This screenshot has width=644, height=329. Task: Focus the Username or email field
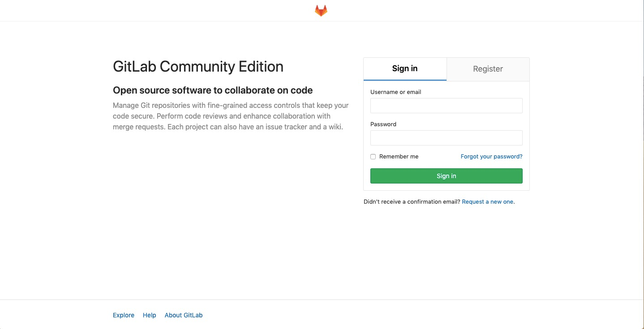tap(446, 106)
